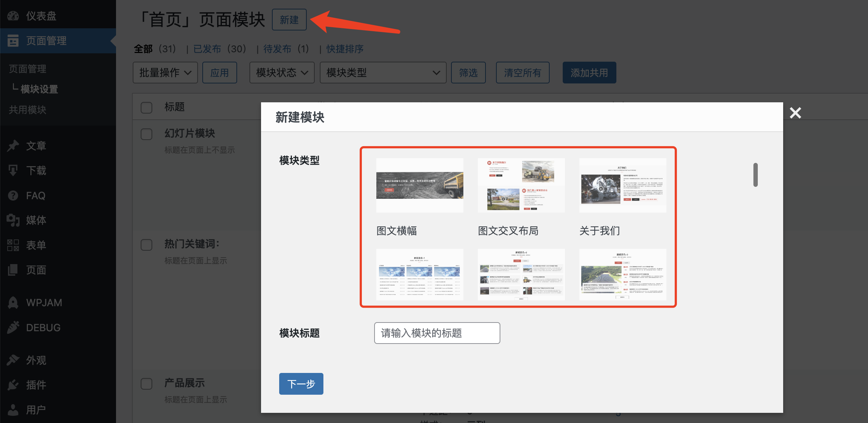Close the 新建模块 dialog with X
Viewport: 868px width, 423px height.
tap(795, 113)
